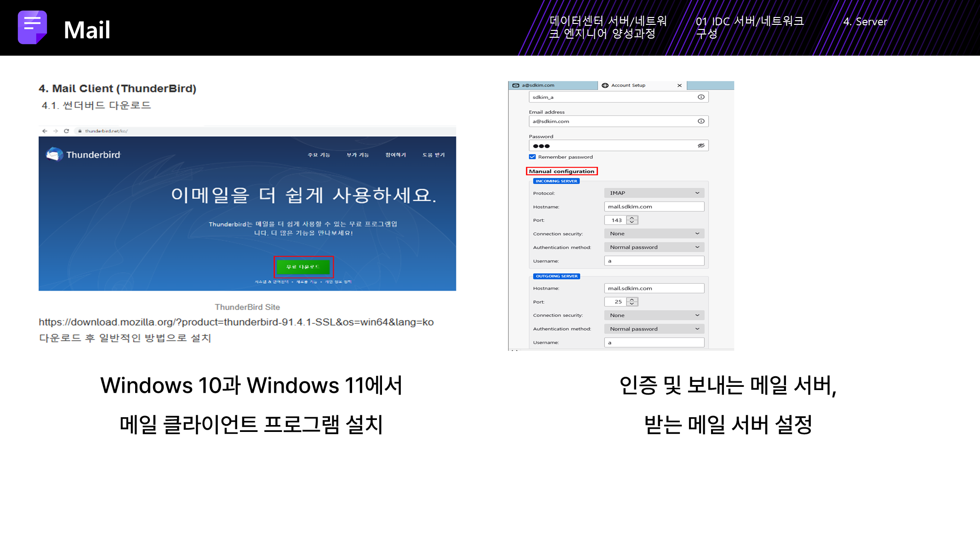
Task: Click the green free download button
Action: click(x=303, y=267)
